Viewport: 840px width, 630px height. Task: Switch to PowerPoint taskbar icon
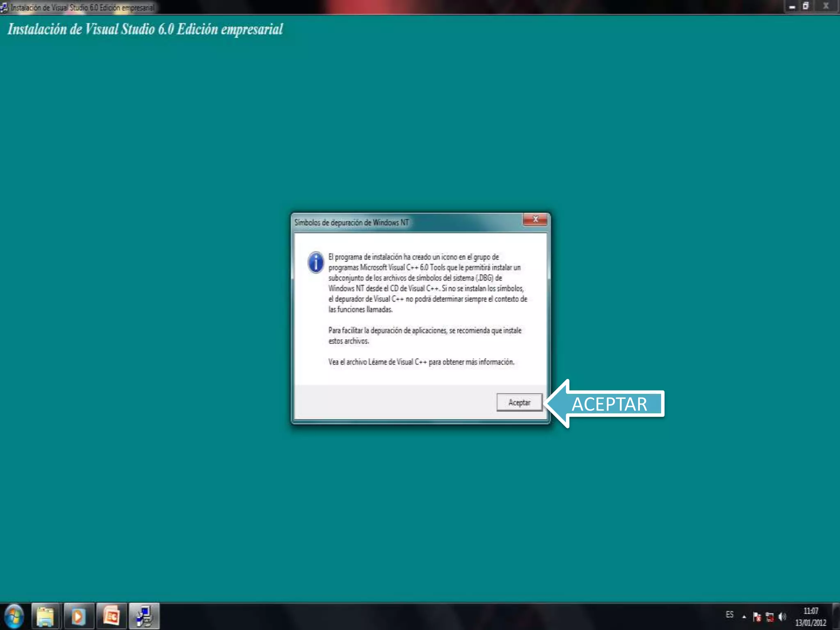pos(111,616)
